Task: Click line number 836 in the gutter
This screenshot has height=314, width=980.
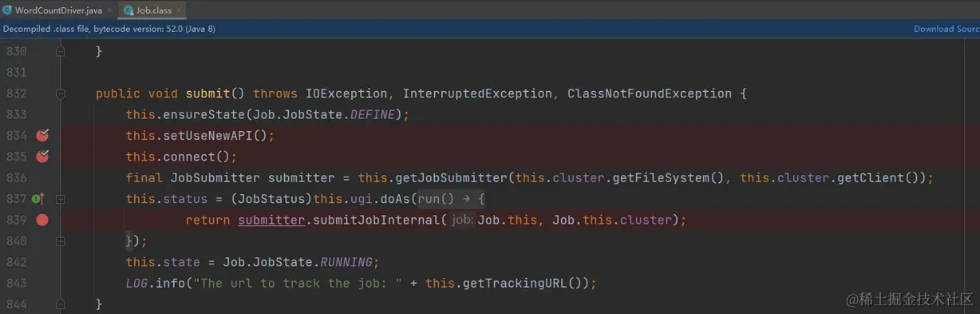Action: (x=16, y=177)
